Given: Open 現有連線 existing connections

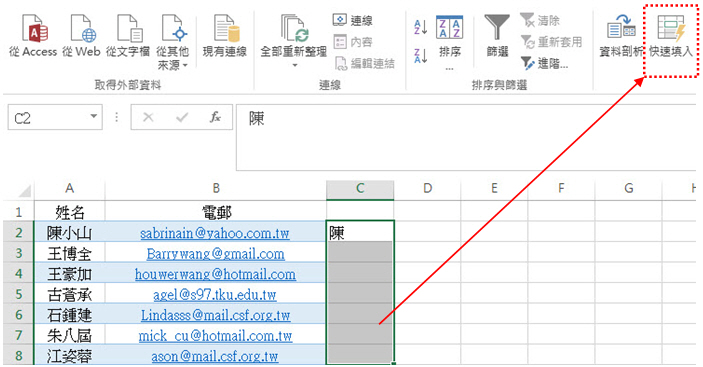Looking at the screenshot, I should click(x=225, y=37).
